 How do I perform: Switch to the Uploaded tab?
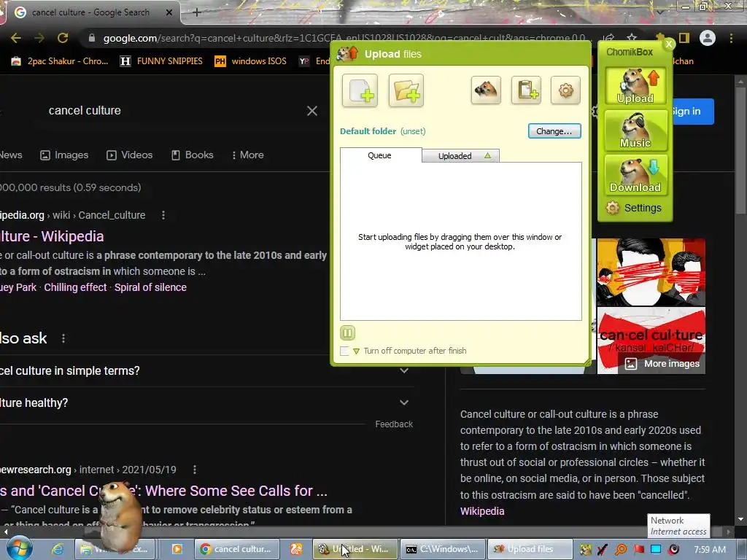(460, 156)
